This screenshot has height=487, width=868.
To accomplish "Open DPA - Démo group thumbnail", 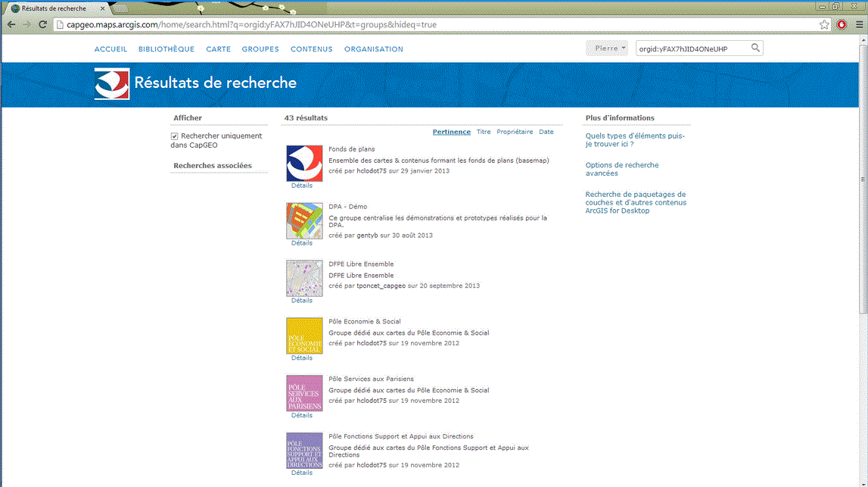I will (304, 221).
